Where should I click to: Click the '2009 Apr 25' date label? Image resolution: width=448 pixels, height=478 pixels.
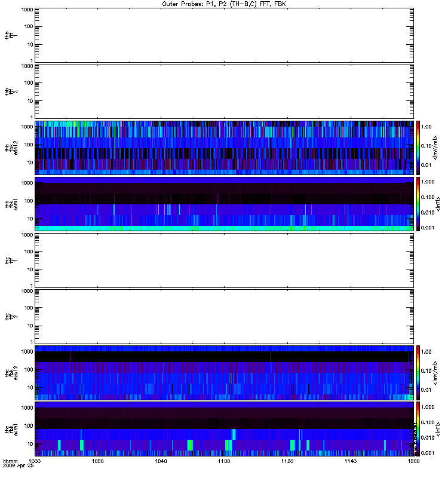pos(19,465)
